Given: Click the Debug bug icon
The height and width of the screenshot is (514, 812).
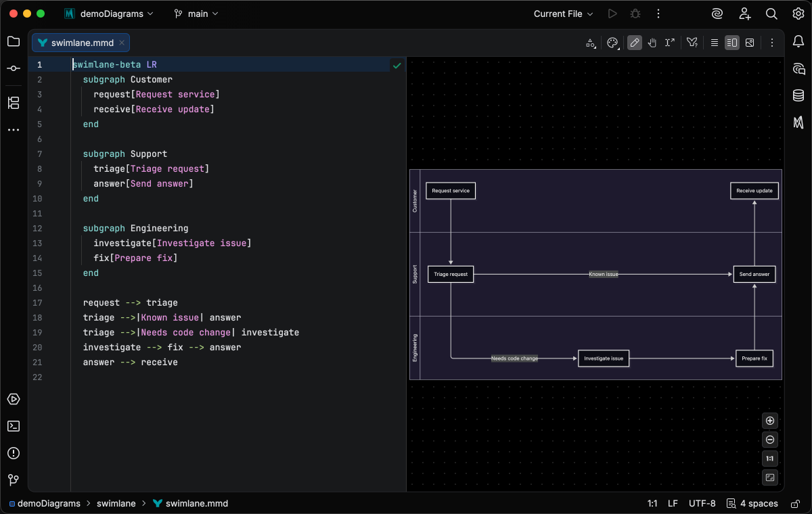Looking at the screenshot, I should tap(635, 14).
